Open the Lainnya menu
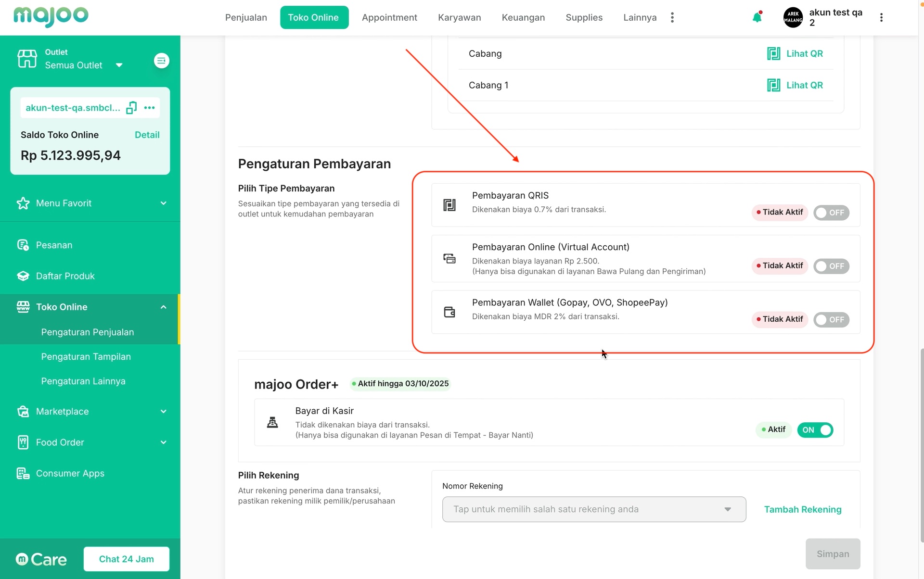This screenshot has width=924, height=579. coord(640,17)
